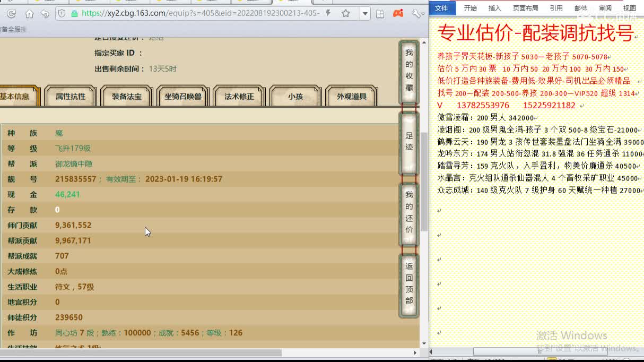The height and width of the screenshot is (362, 644).
Task: Open the 文件 menu in Word
Action: (441, 7)
